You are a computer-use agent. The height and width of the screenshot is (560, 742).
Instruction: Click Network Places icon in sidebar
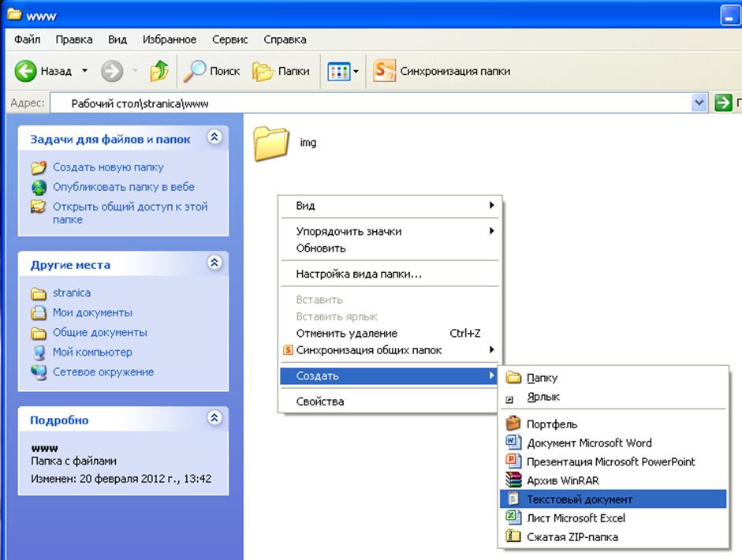39,372
